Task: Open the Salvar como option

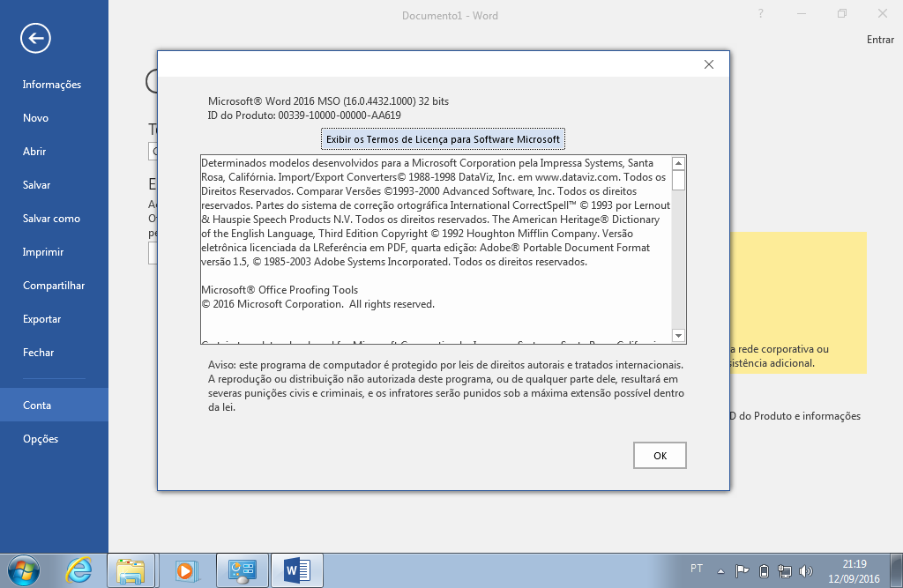Action: [x=51, y=219]
